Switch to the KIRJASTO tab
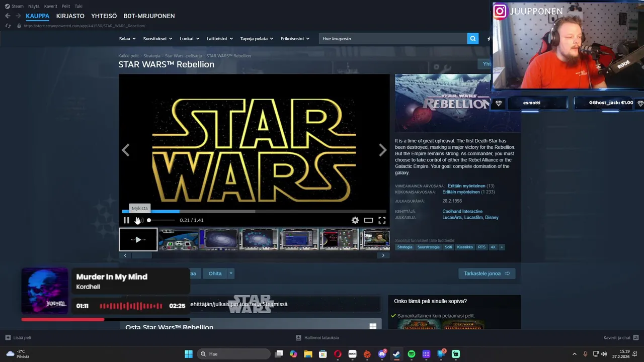644x362 pixels. 70,16
